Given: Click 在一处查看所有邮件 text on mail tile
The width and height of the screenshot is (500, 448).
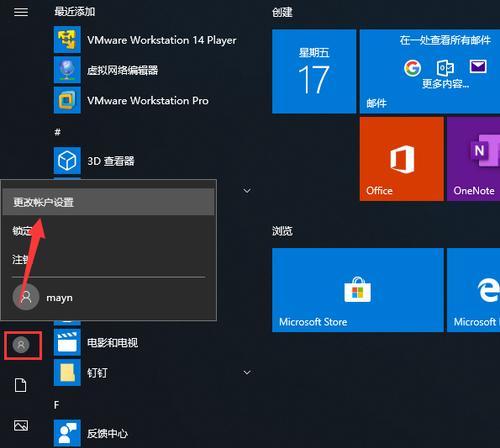Looking at the screenshot, I should point(445,40).
